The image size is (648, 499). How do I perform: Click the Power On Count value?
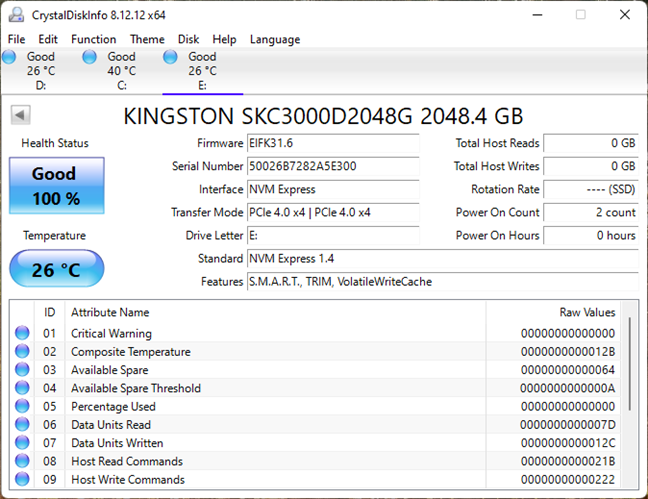591,212
